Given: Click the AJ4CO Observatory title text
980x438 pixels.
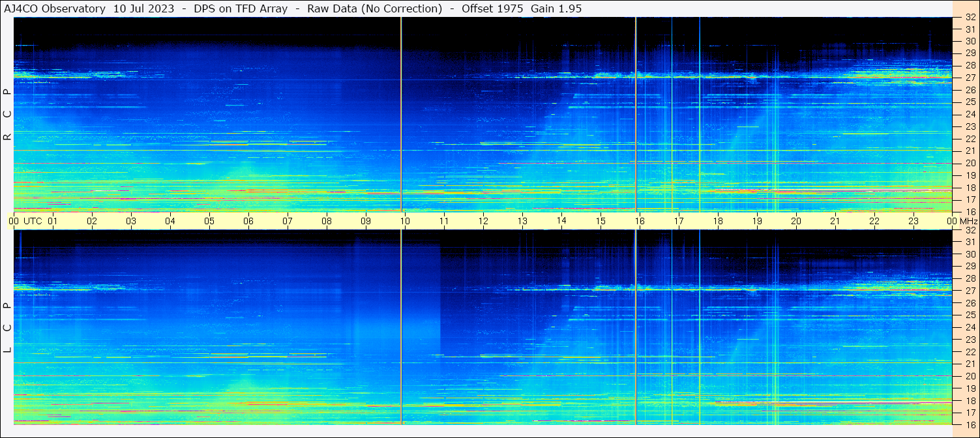Looking at the screenshot, I should pos(55,8).
